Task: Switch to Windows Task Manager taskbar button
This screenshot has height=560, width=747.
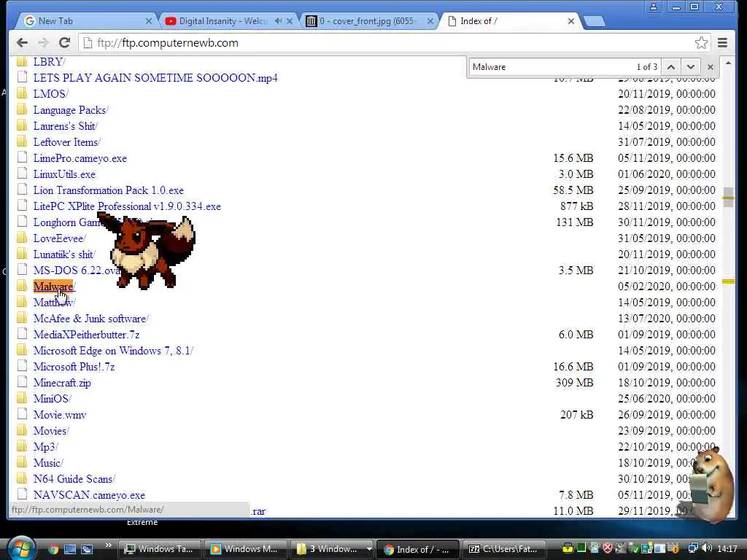Action: [159, 549]
